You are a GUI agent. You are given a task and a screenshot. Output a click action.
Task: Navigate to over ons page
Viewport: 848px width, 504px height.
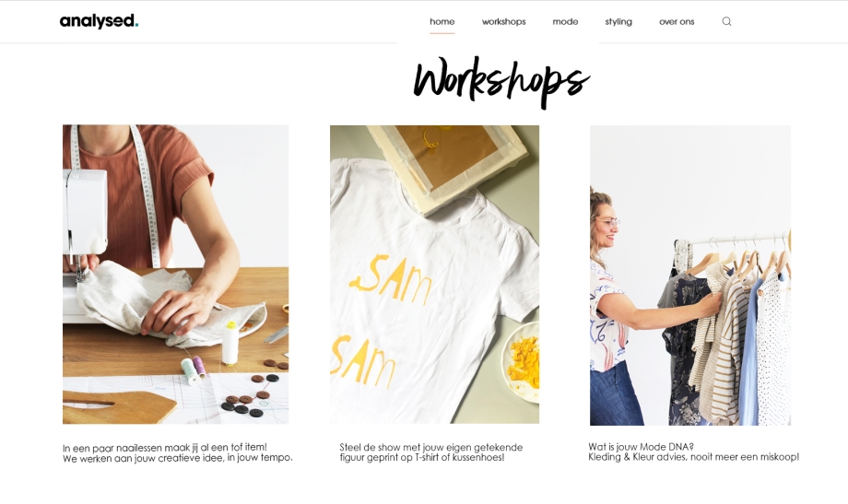[x=677, y=21]
